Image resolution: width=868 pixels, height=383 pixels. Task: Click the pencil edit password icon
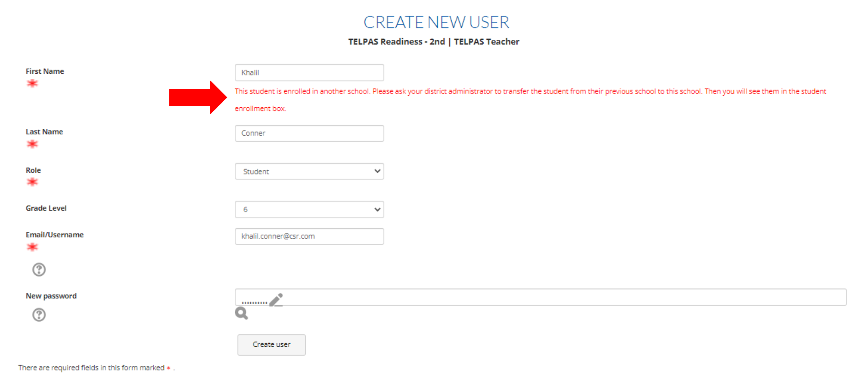(x=276, y=300)
